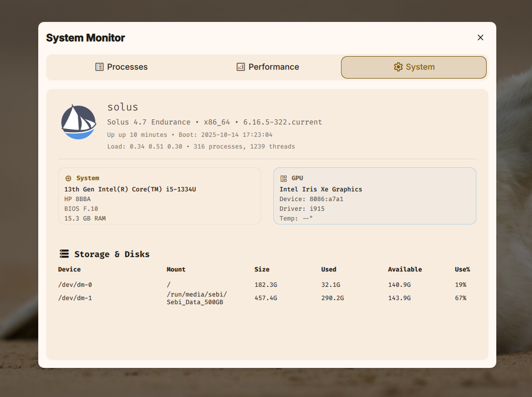
Task: Click the Solus sailboat logo
Action: coord(79,122)
